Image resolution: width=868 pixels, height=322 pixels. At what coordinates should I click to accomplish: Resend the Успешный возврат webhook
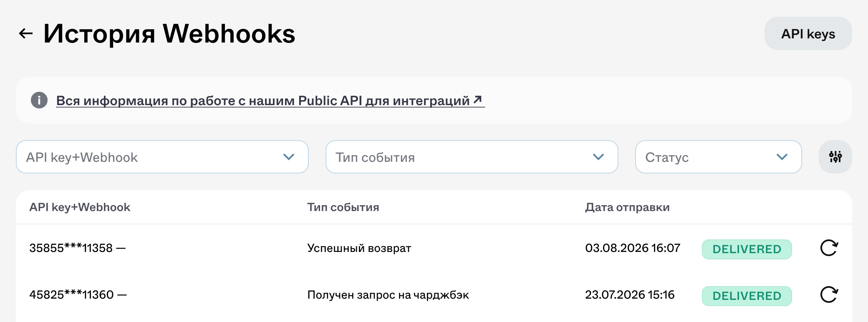pos(829,248)
